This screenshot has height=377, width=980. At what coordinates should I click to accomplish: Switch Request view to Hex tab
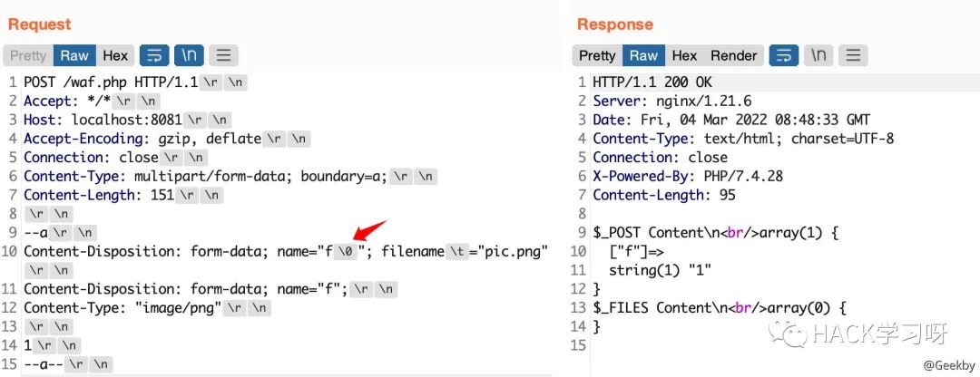click(115, 55)
